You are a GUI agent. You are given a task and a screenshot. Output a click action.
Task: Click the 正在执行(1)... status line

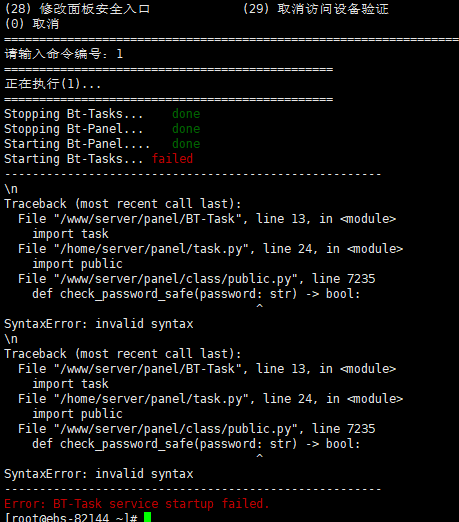53,84
